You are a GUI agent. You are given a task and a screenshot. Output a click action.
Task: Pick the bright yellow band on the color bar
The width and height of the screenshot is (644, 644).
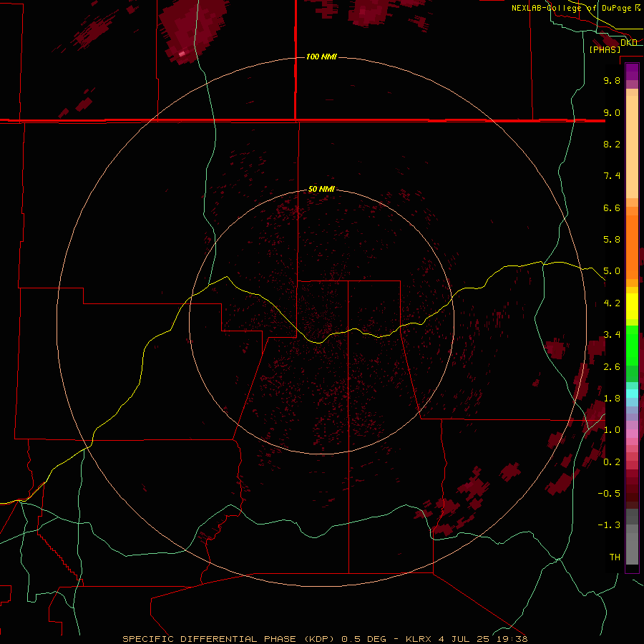point(632,306)
